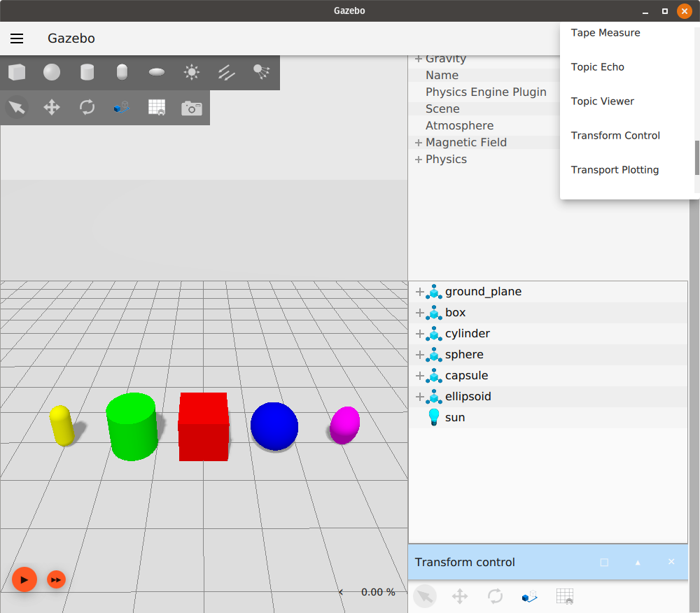700x613 pixels.
Task: Select the translate tool in Transform control panel
Action: click(460, 596)
